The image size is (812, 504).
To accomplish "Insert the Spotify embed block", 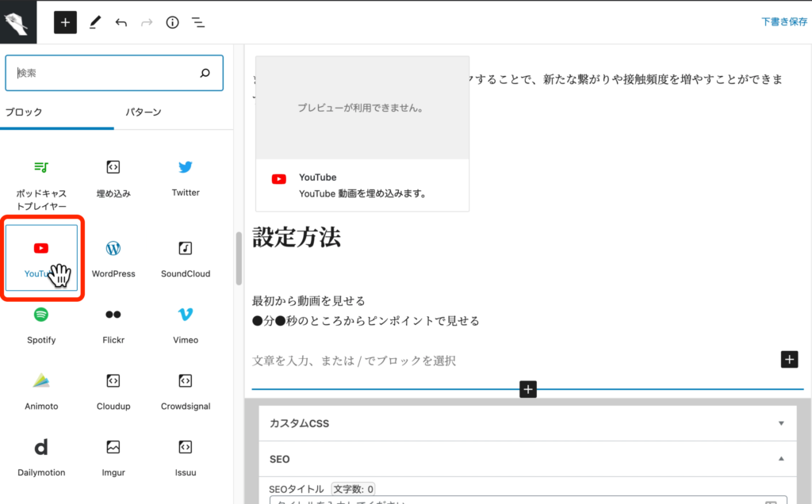I will click(x=41, y=324).
